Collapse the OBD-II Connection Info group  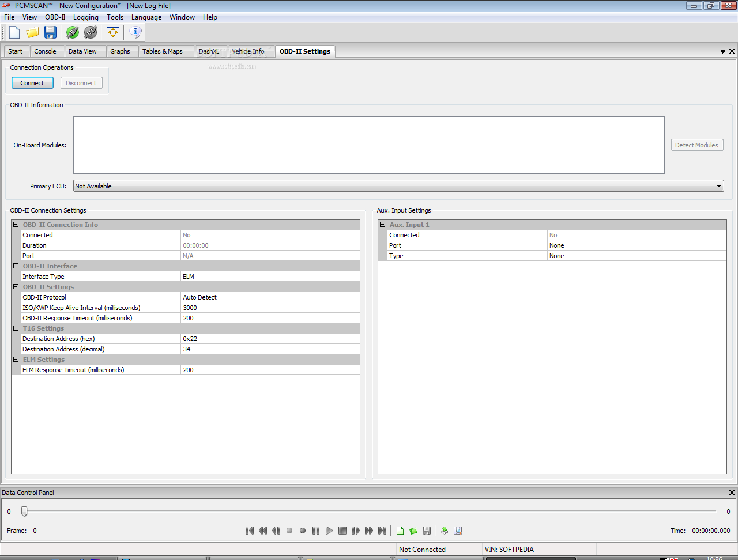[x=16, y=225]
